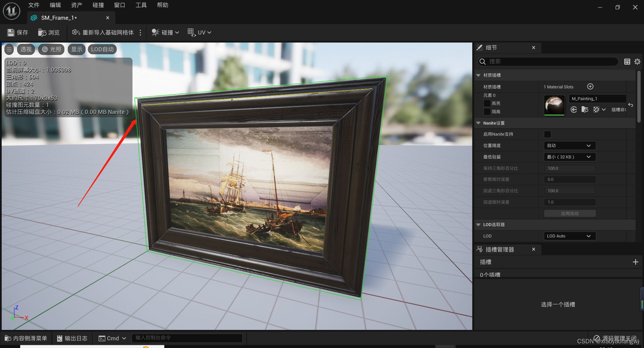
Task: Open the material slot extra options dropdown icon
Action: coord(599,110)
